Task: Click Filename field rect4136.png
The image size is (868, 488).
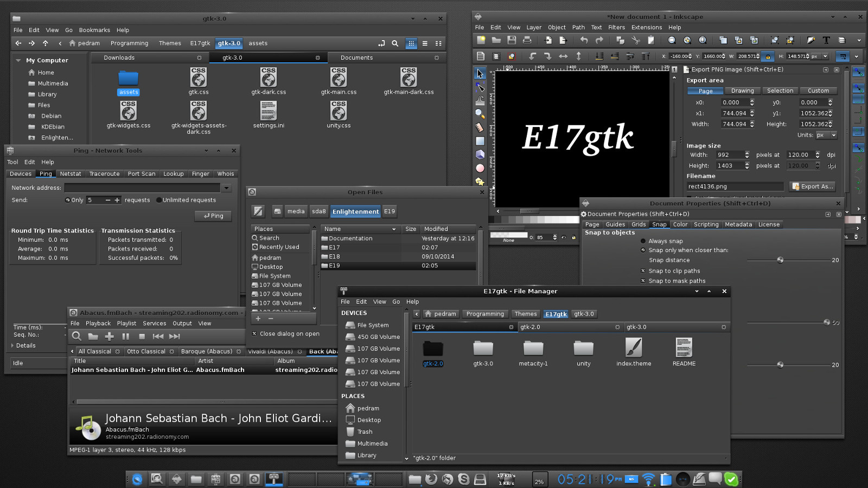Action: [735, 187]
